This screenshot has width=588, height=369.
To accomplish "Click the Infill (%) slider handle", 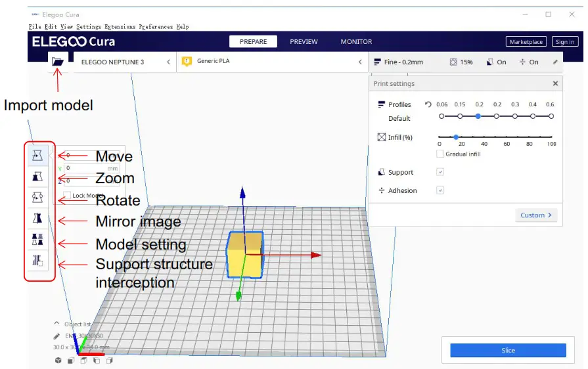I will tap(456, 137).
